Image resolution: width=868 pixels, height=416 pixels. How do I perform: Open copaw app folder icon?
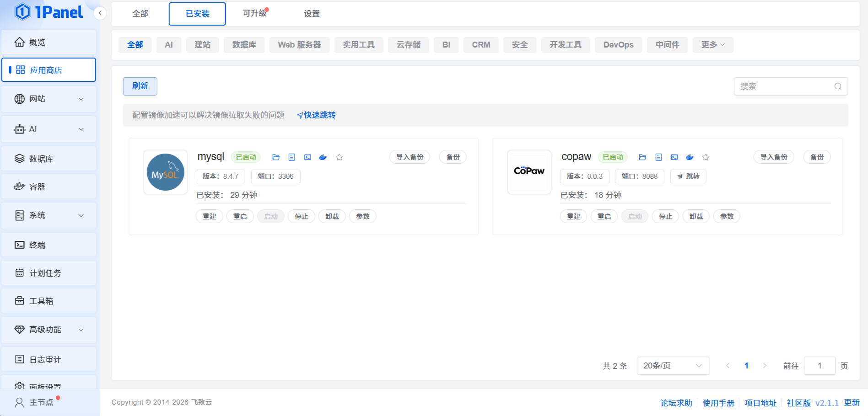click(642, 157)
